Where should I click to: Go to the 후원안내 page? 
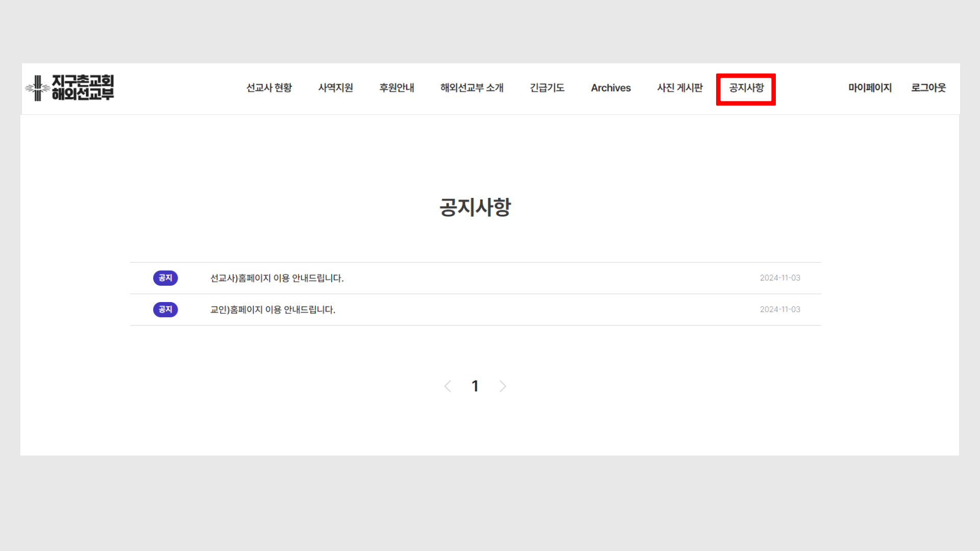(397, 88)
